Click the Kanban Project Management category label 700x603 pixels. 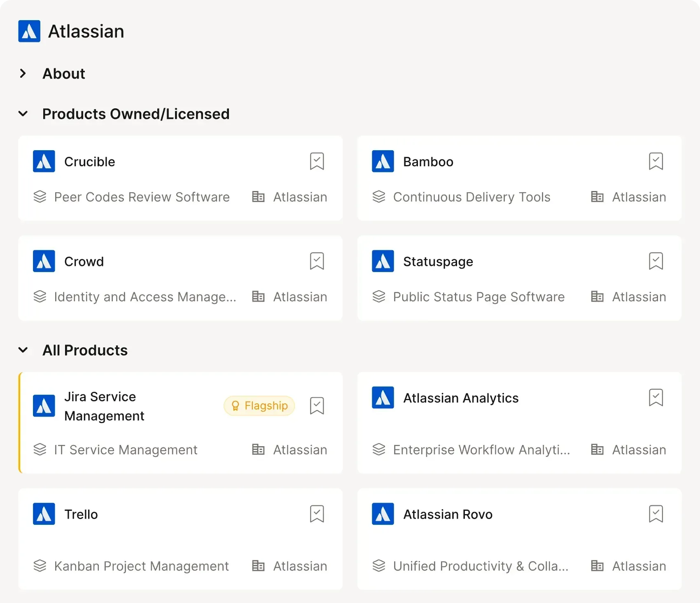(x=141, y=566)
